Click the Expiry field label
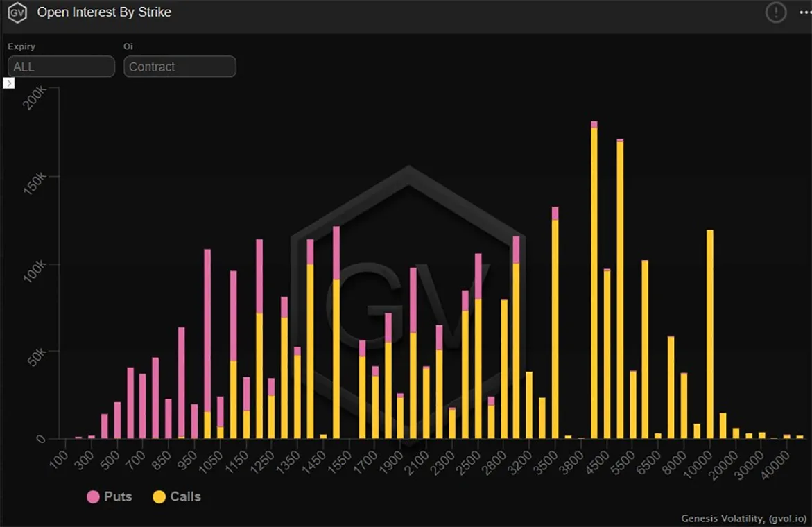Screen dimensions: 812x527 (x=21, y=46)
